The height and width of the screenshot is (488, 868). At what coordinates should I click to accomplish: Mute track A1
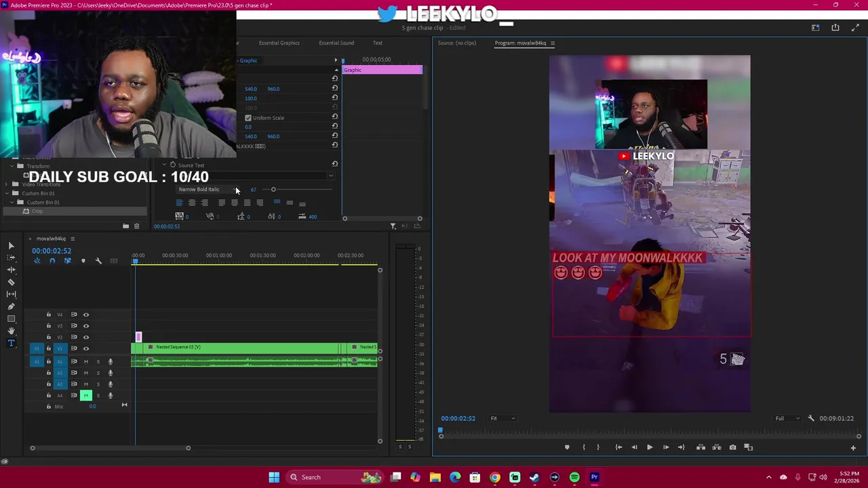(x=85, y=361)
